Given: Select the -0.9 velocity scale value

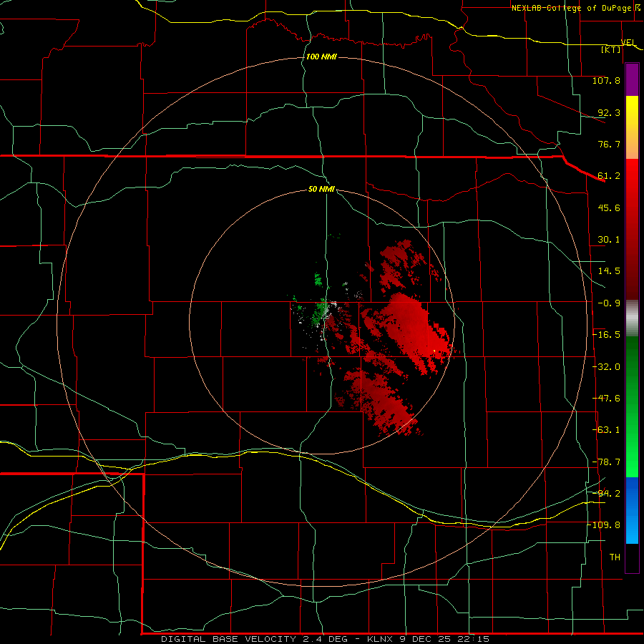Looking at the screenshot, I should [609, 303].
